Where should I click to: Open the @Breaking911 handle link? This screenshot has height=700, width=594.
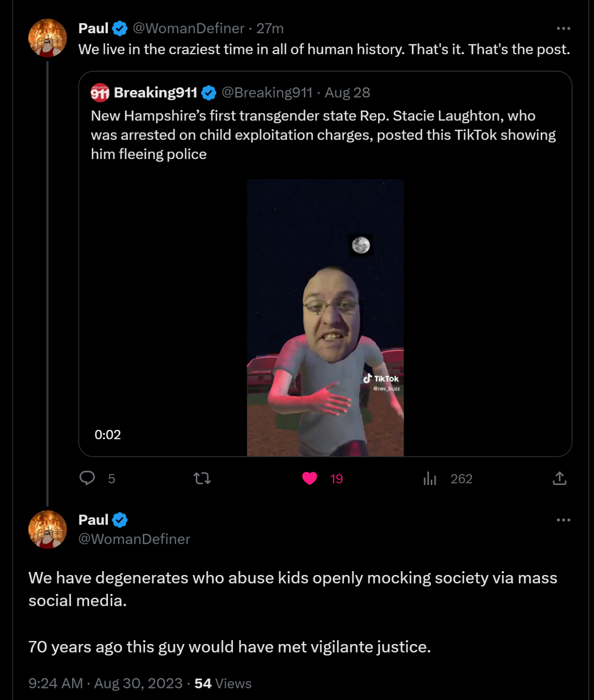(267, 93)
